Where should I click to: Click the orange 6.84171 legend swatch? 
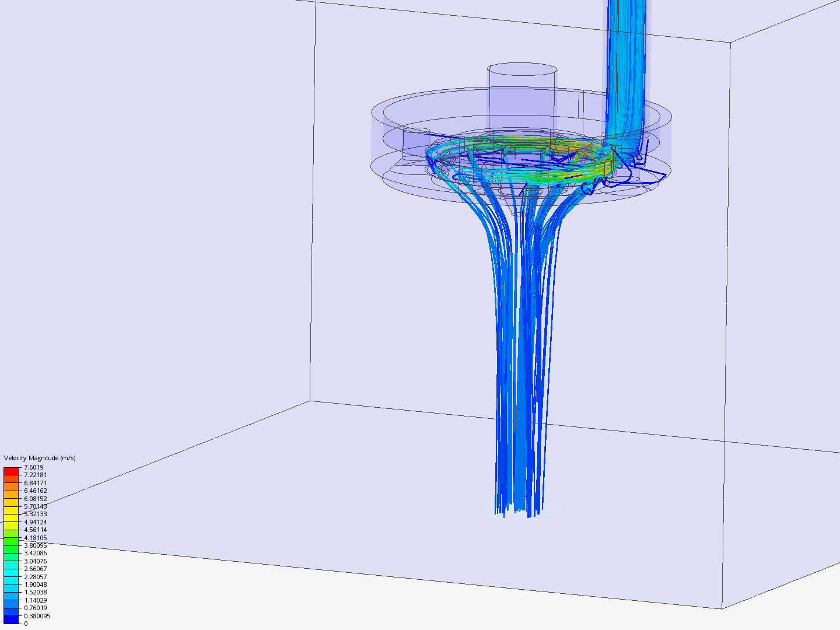[x=10, y=487]
